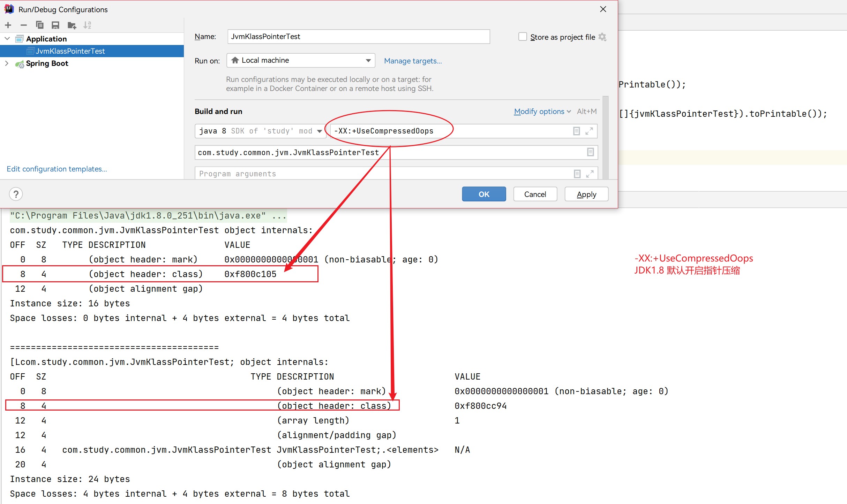Viewport: 847px width, 504px height.
Task: Expand the VM options field editor
Action: tap(589, 131)
